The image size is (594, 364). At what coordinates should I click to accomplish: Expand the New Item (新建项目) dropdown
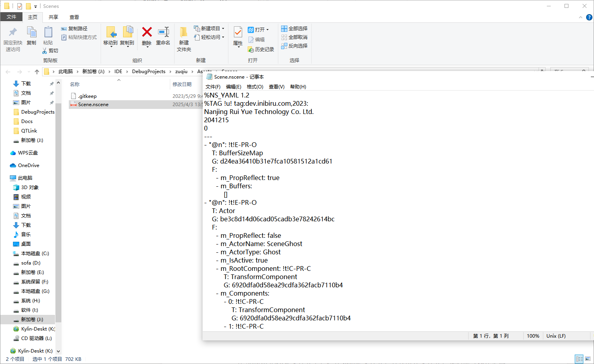pos(223,29)
